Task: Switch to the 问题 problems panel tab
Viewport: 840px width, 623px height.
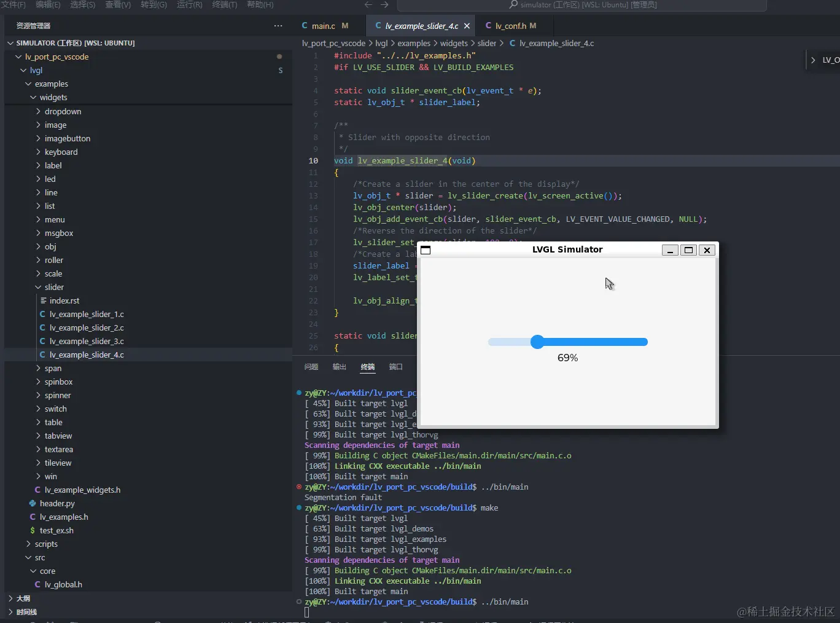Action: pyautogui.click(x=311, y=367)
